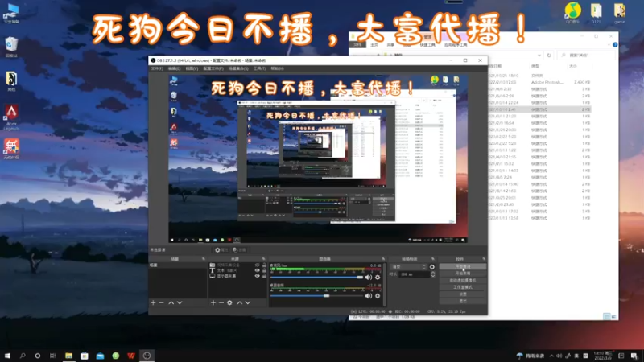Open File Explorer from the taskbar
Viewport: 644px width, 362px height.
[x=68, y=356]
